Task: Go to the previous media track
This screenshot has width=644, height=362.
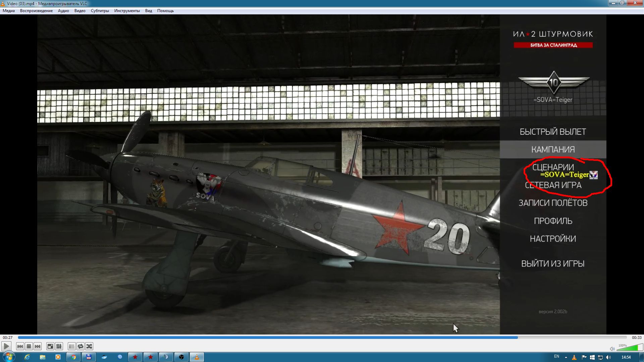Action: pos(20,346)
